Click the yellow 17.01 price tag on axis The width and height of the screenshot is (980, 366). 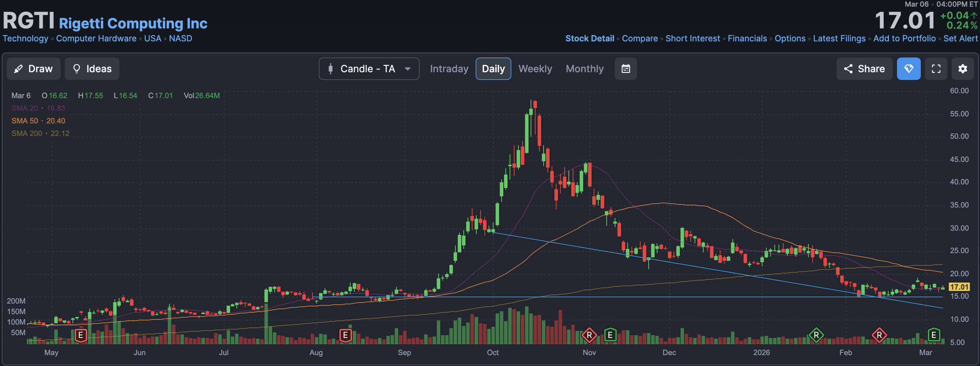(x=959, y=287)
